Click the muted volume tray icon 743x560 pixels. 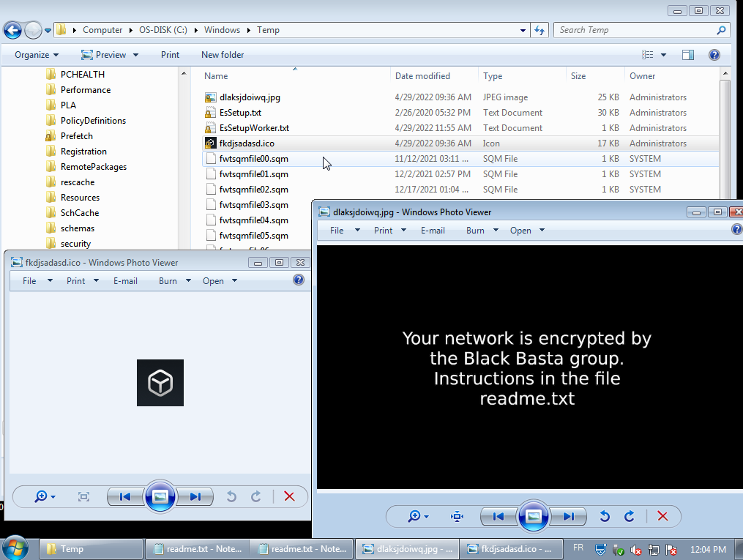(x=636, y=550)
